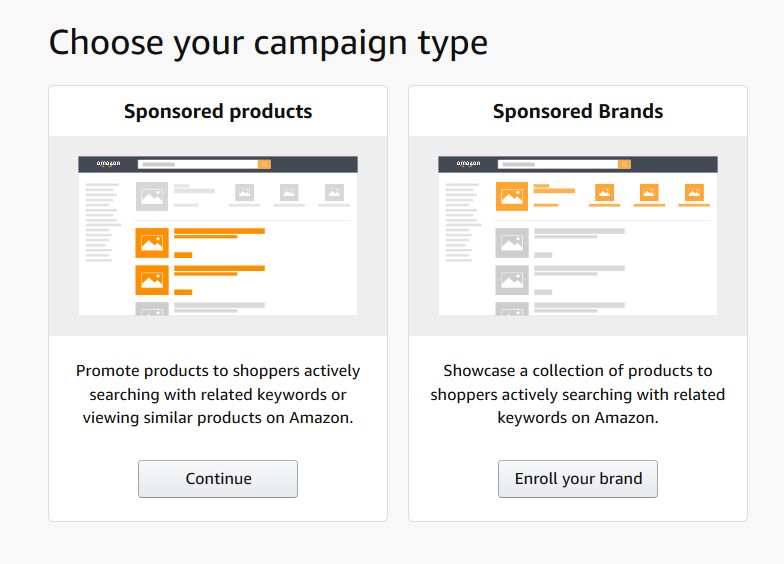784x564 pixels.
Task: Click the "Showcase a collection of products" description
Action: click(x=578, y=394)
